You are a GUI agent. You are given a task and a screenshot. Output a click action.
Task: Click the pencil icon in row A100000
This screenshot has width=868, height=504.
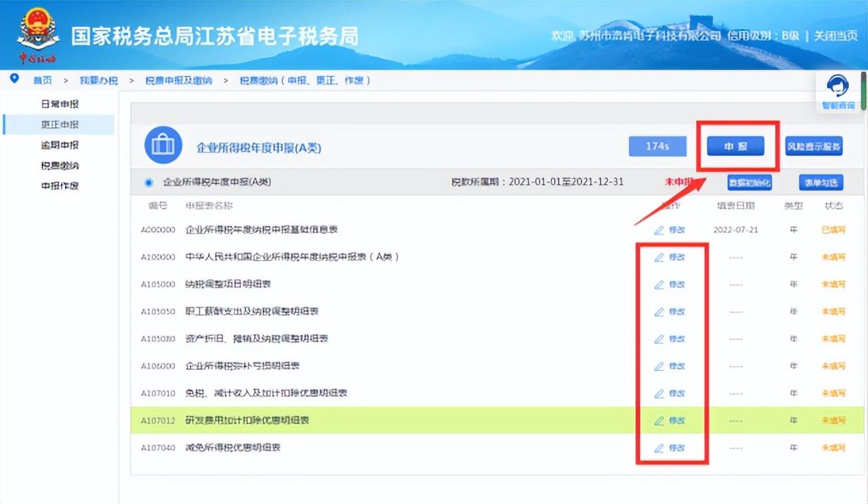(x=659, y=257)
